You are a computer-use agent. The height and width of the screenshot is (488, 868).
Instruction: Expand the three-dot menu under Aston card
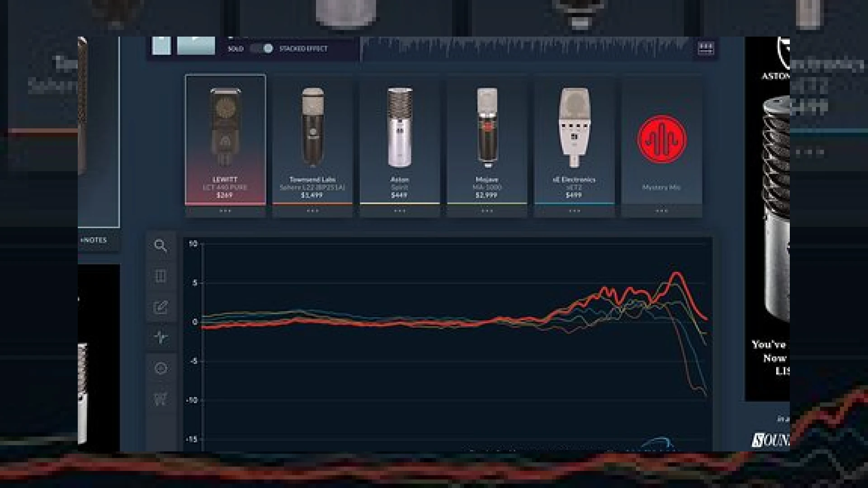pos(400,211)
